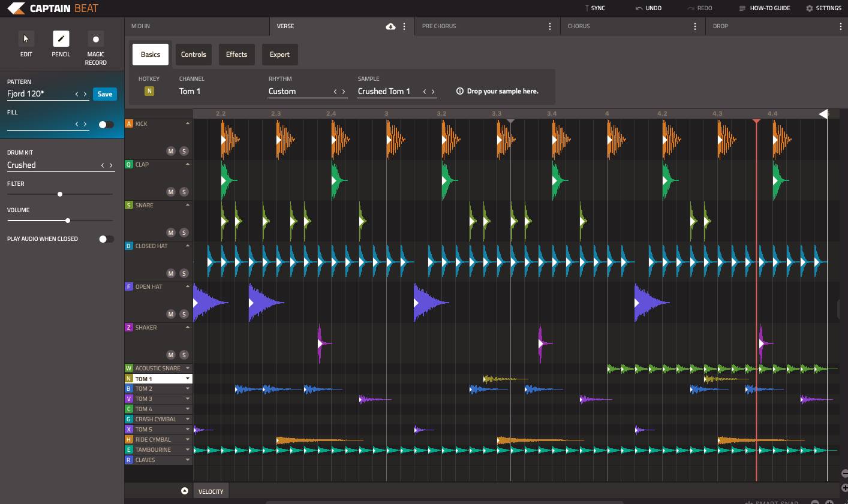This screenshot has height=504, width=848.
Task: Adjust the Volume slider handle
Action: (x=68, y=221)
